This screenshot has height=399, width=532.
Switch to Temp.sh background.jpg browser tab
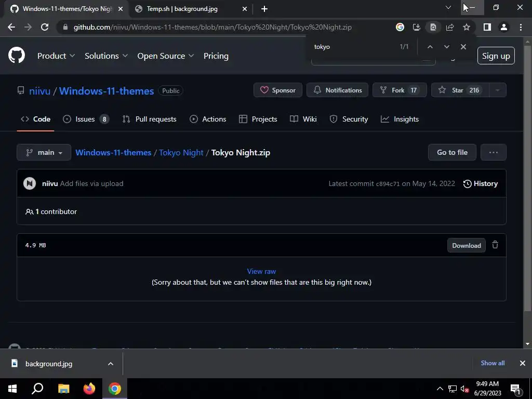click(x=182, y=9)
